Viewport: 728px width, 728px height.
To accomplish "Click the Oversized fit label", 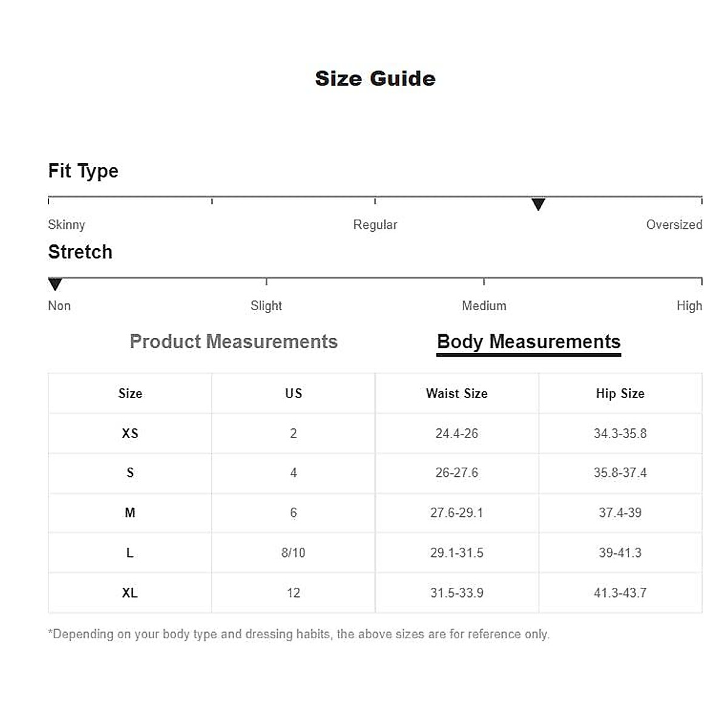I will coord(673,224).
